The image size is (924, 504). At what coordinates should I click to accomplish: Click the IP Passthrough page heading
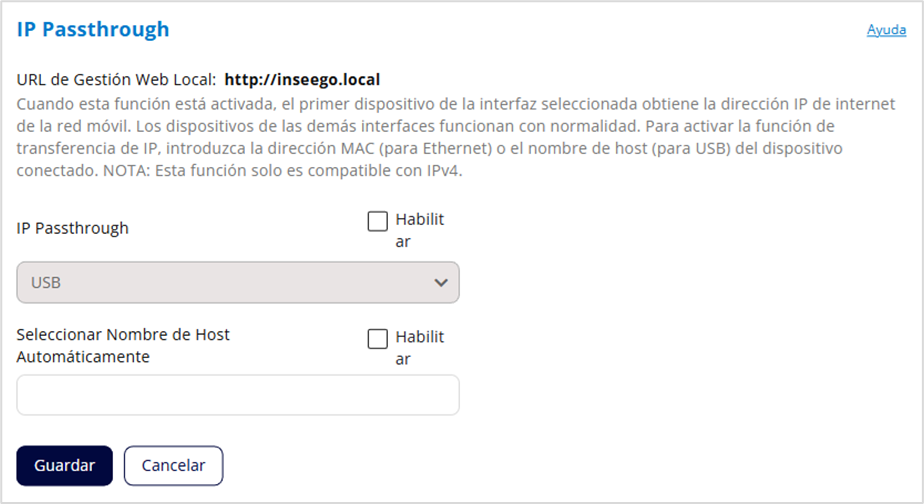93,30
